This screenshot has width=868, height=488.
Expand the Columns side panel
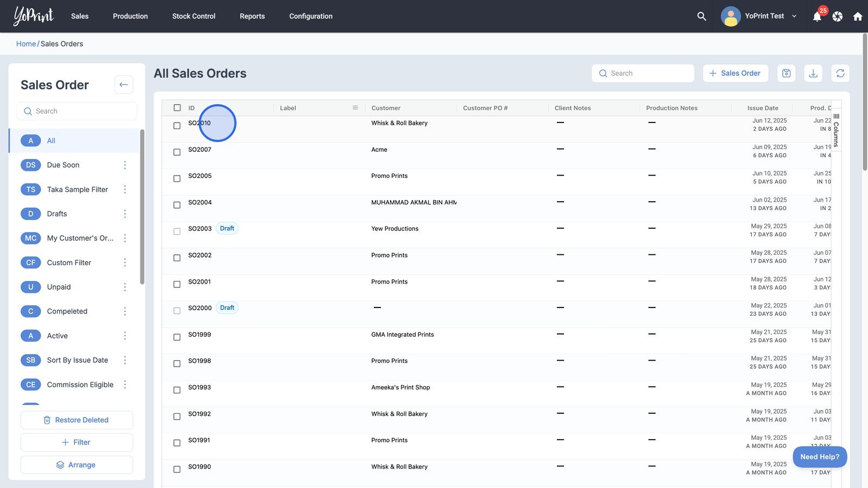[x=836, y=130]
